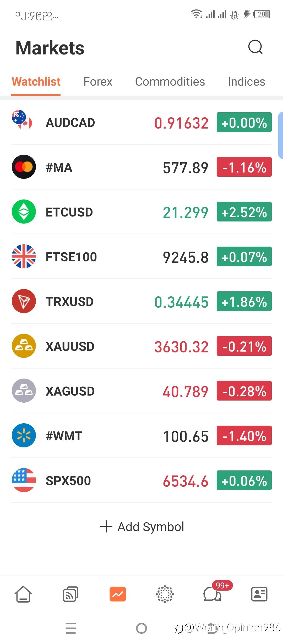
Task: Open the AUDCAD watchlist row
Action: (105, 123)
